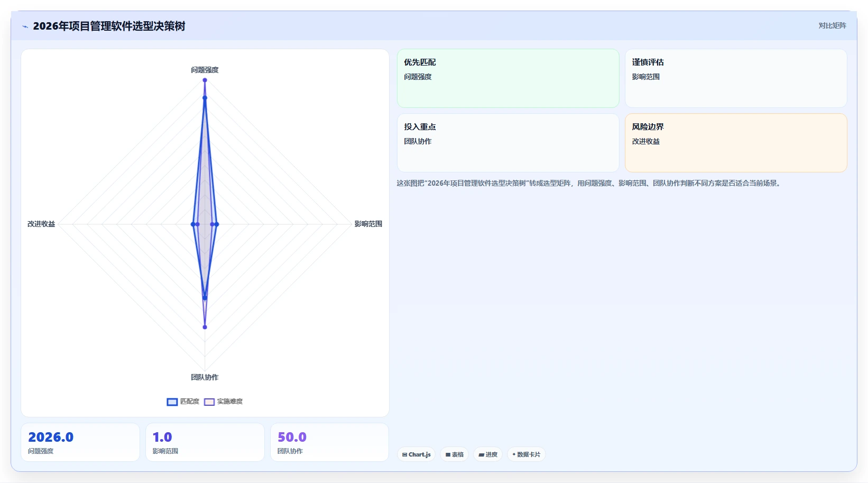This screenshot has width=868, height=483.
Task: Click the 表格 tag
Action: [454, 454]
